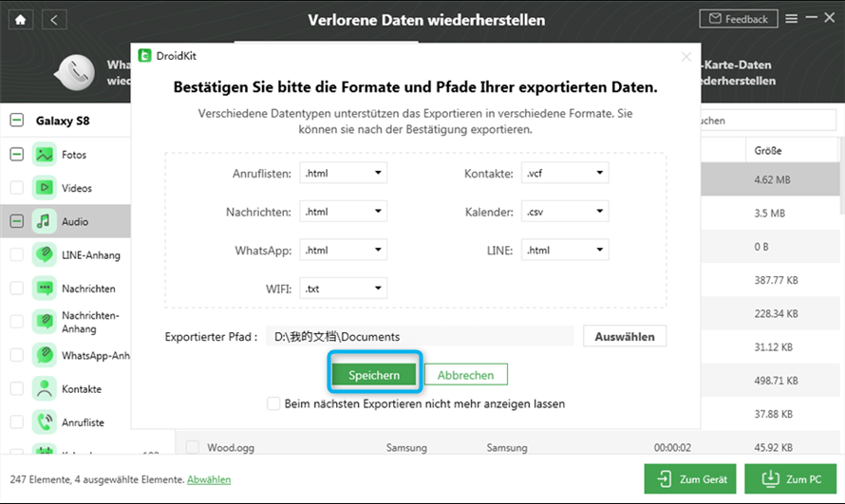Click the Zum PC button

pos(791,478)
